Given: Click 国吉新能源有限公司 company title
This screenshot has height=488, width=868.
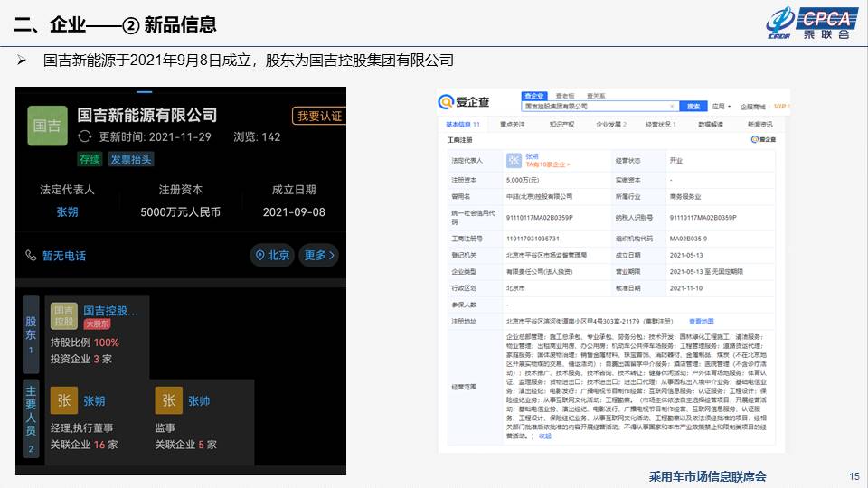Looking at the screenshot, I should point(146,115).
